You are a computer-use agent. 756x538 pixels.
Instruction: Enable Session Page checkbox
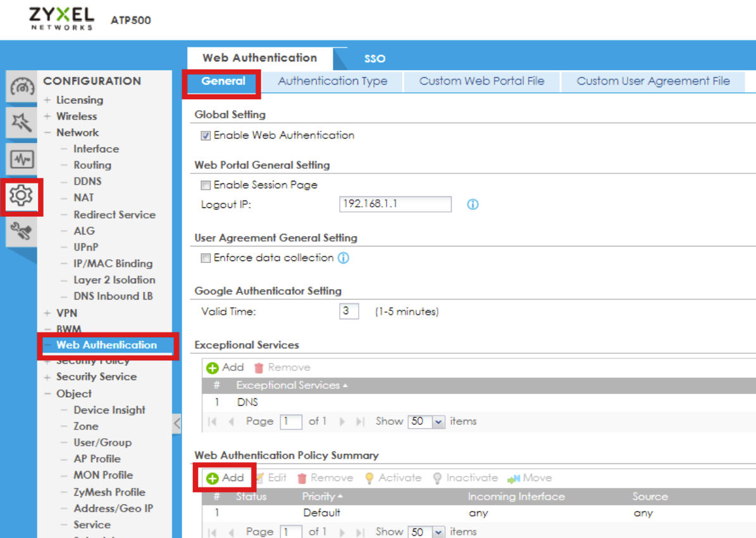206,185
